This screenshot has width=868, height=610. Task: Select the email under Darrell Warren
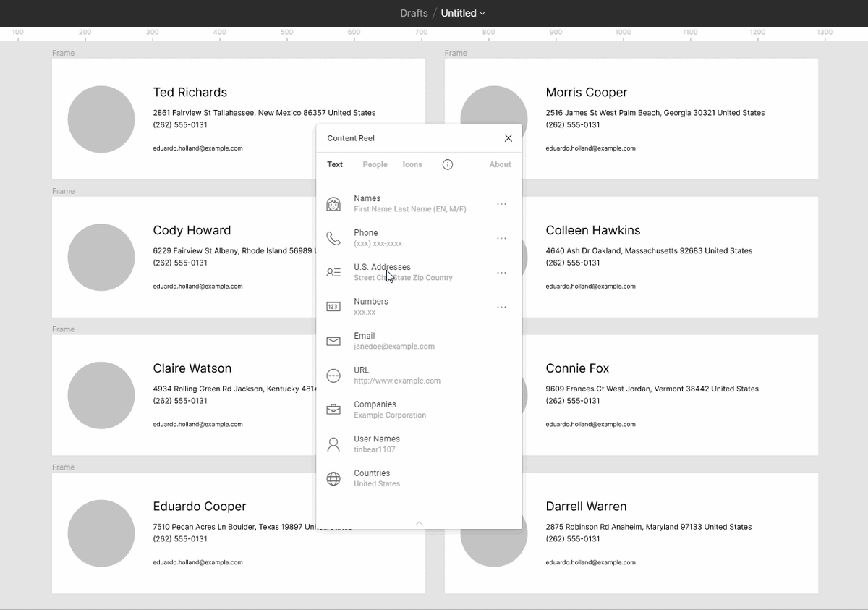pyautogui.click(x=590, y=562)
